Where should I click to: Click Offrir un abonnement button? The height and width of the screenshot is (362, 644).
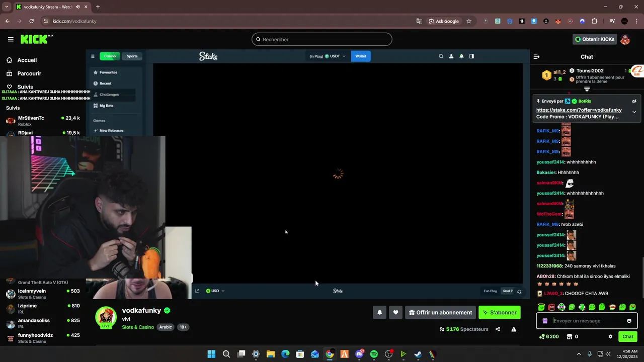pyautogui.click(x=440, y=312)
